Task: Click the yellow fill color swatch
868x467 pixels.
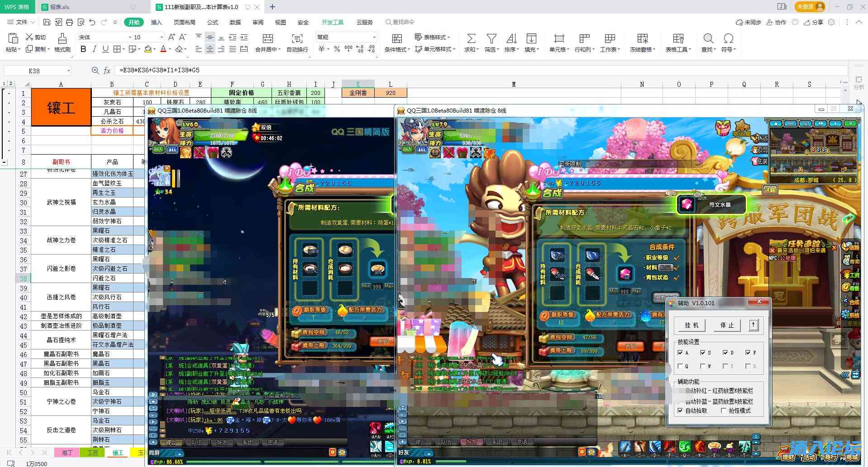Action: [148, 49]
